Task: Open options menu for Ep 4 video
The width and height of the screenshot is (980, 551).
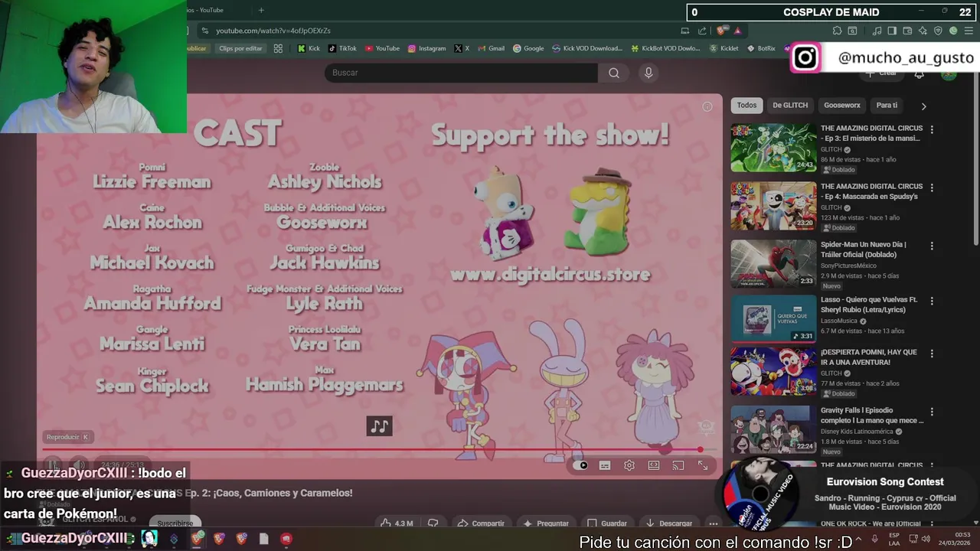Action: pos(932,187)
